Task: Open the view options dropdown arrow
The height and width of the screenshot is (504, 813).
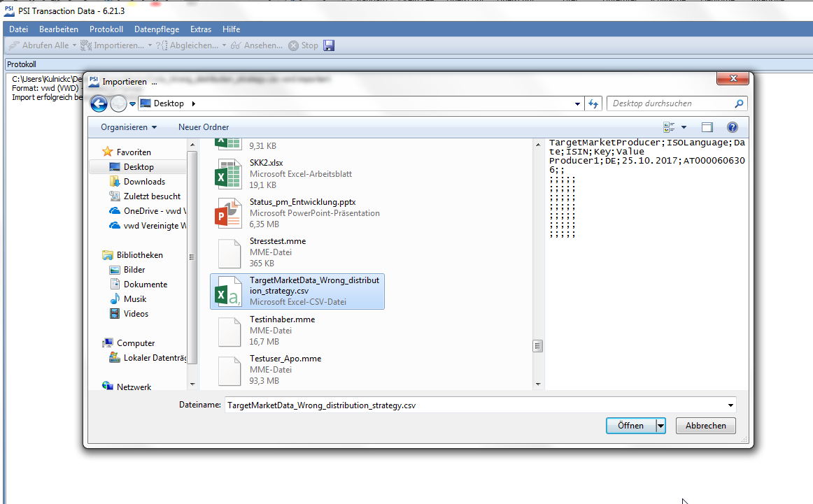Action: tap(684, 127)
